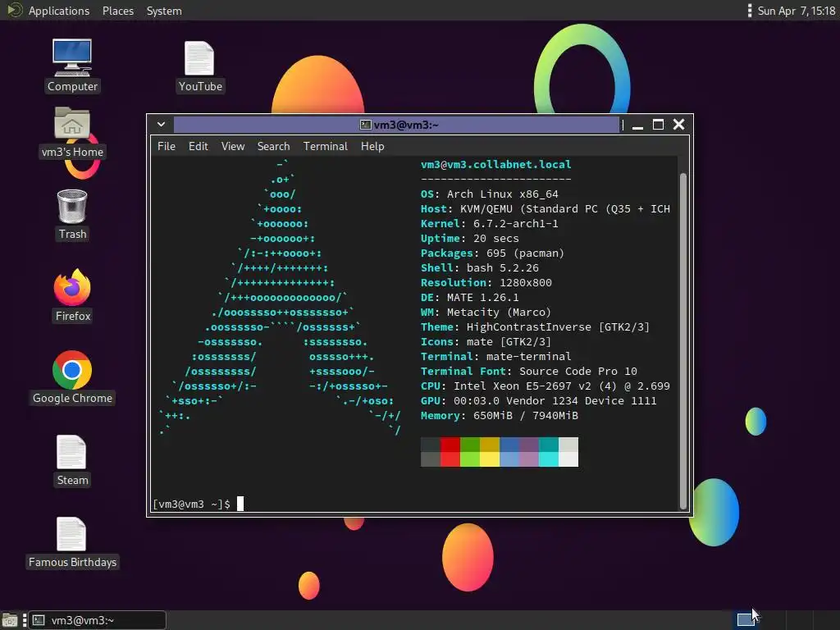Open the Applications menu

(x=59, y=11)
